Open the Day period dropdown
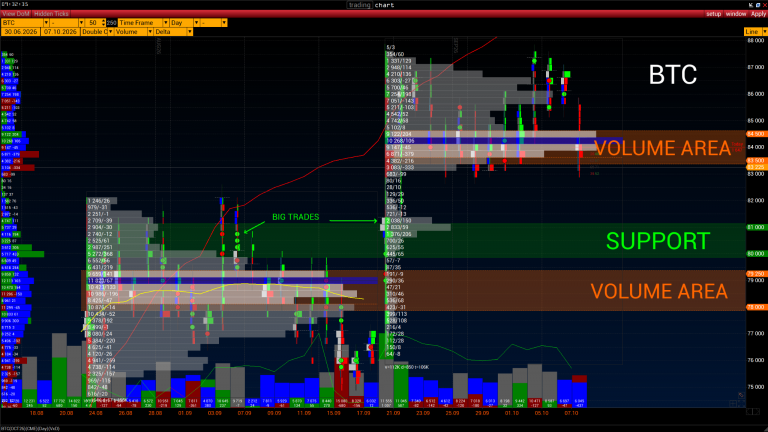The height and width of the screenshot is (432, 768). click(196, 23)
